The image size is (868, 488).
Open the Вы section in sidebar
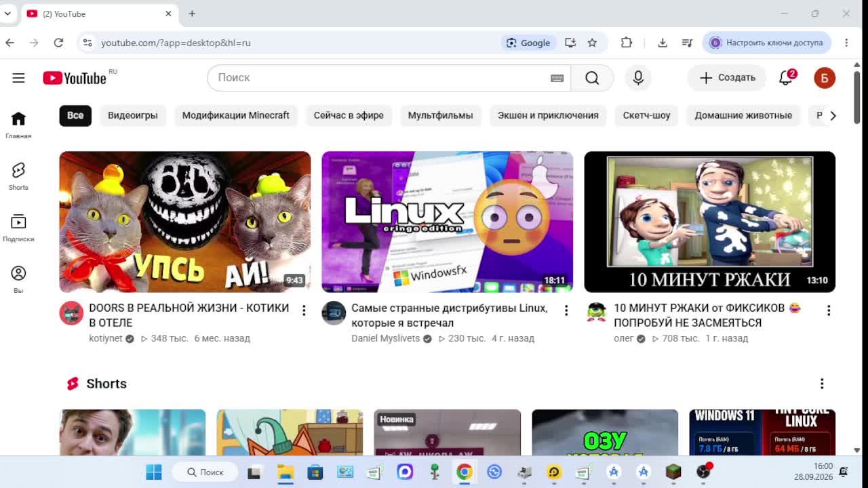[x=18, y=279]
